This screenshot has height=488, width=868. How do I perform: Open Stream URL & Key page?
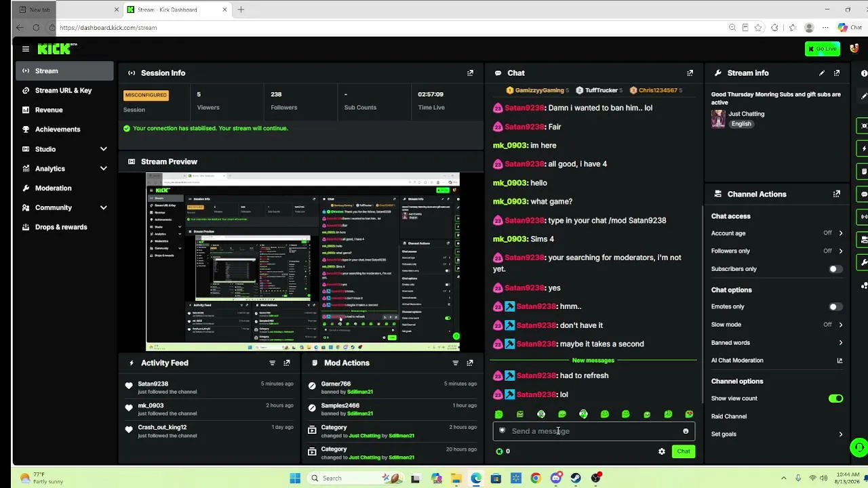(x=65, y=91)
